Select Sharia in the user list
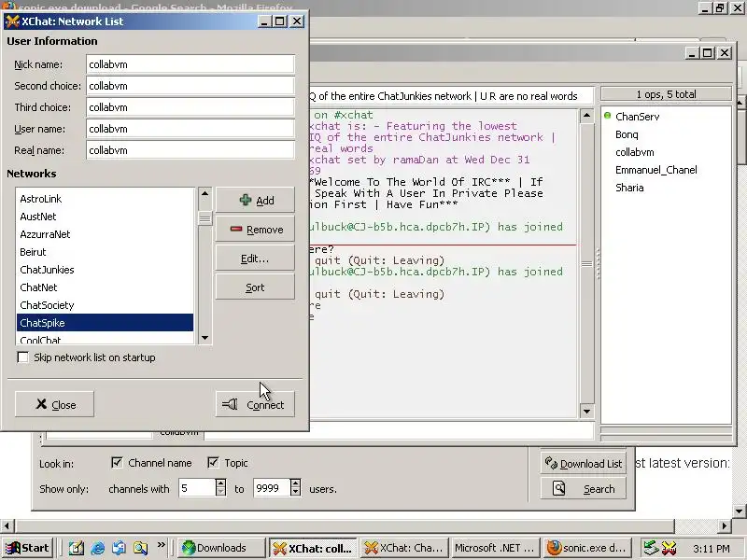Viewport: 747px width, 560px height. click(x=629, y=188)
